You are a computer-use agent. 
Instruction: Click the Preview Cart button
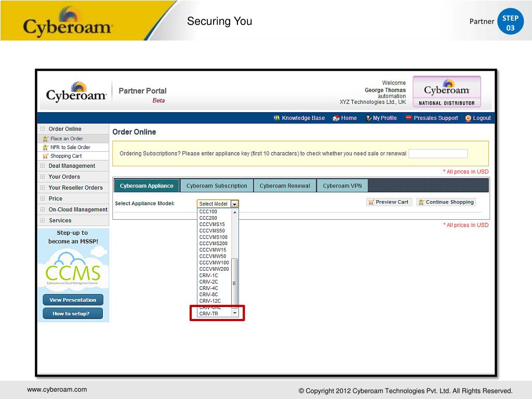pos(389,202)
